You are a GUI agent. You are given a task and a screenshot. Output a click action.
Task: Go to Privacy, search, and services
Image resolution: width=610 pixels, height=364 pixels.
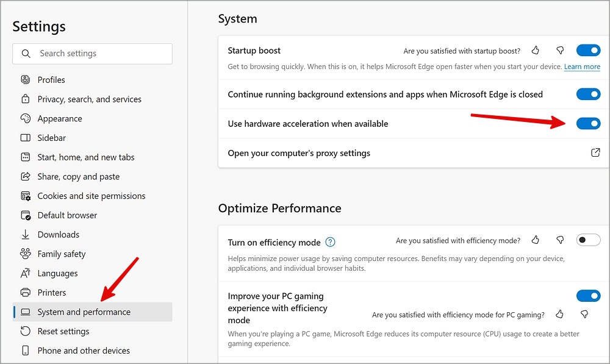pyautogui.click(x=92, y=99)
